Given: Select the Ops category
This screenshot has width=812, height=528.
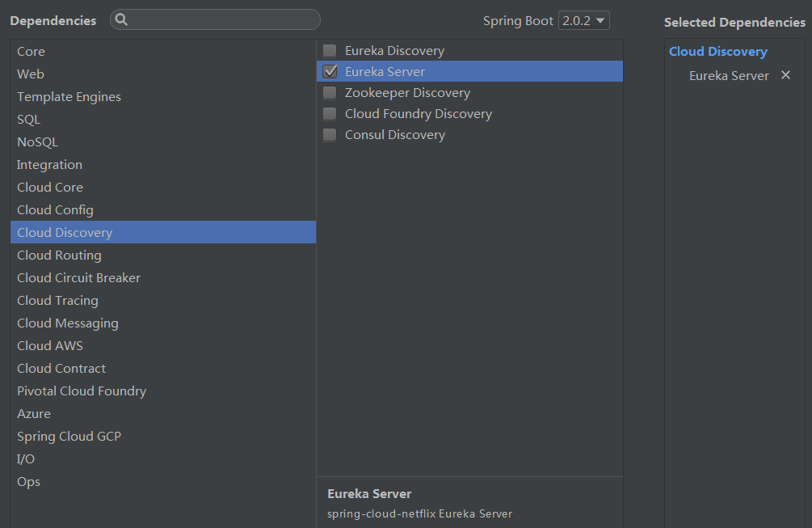Looking at the screenshot, I should [163, 481].
